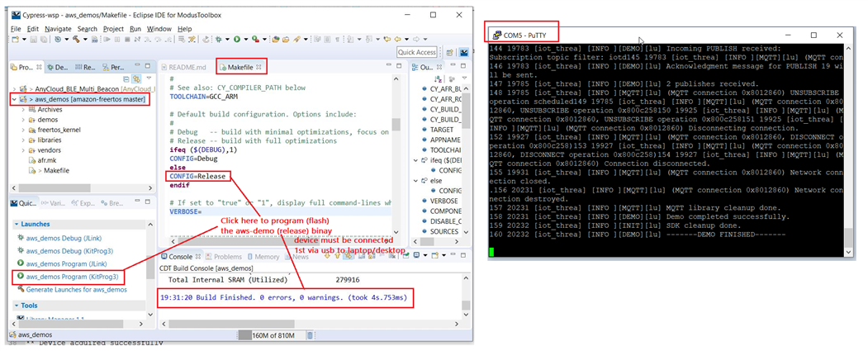Expand the freertos_kernel folder
The height and width of the screenshot is (351, 868).
[x=21, y=130]
